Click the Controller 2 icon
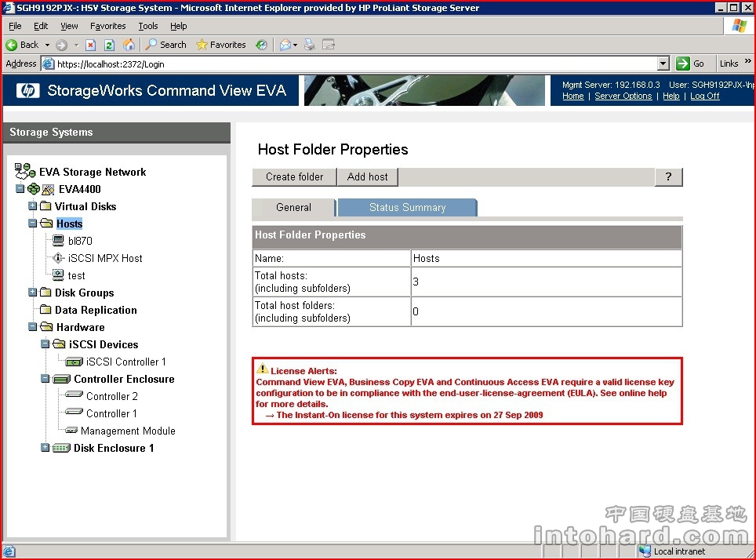Screen dimensions: 756x560 coord(74,395)
